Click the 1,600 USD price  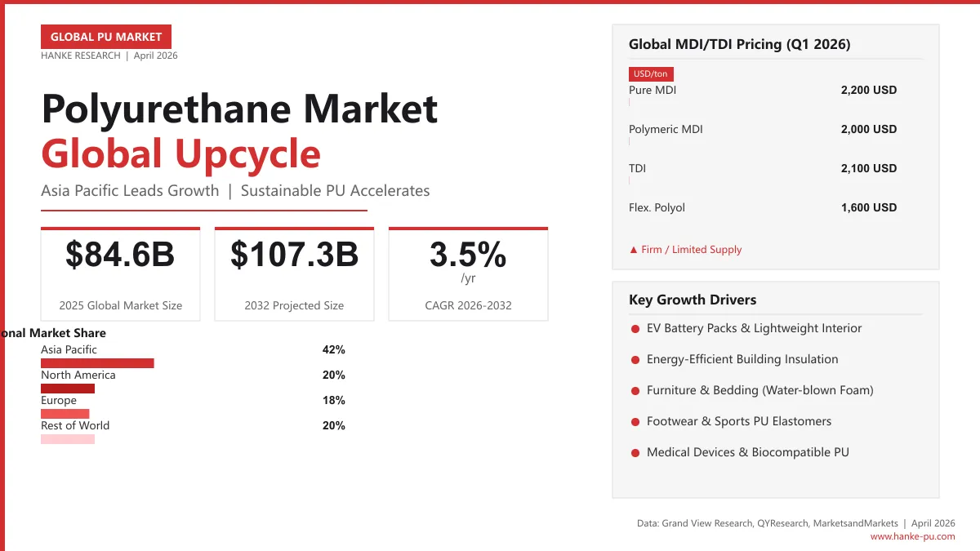tap(869, 207)
